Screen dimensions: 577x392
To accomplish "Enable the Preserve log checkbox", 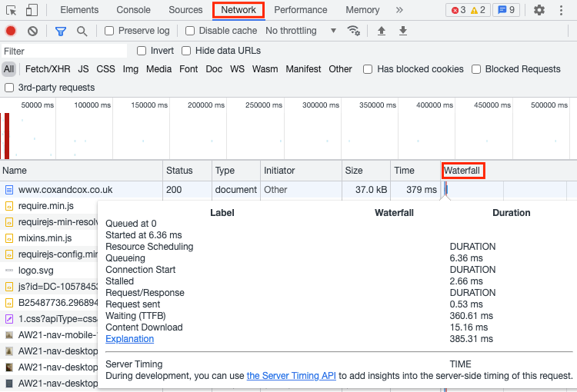I will [x=109, y=31].
